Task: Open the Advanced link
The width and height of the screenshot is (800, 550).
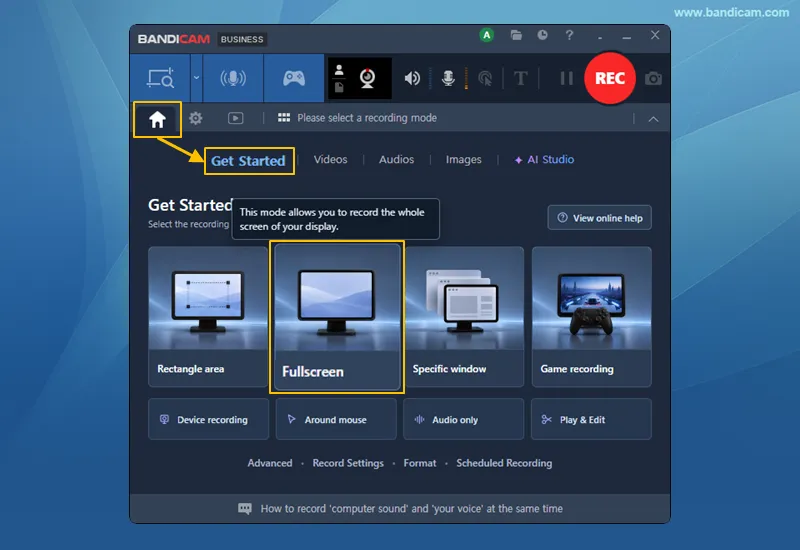Action: [x=270, y=463]
